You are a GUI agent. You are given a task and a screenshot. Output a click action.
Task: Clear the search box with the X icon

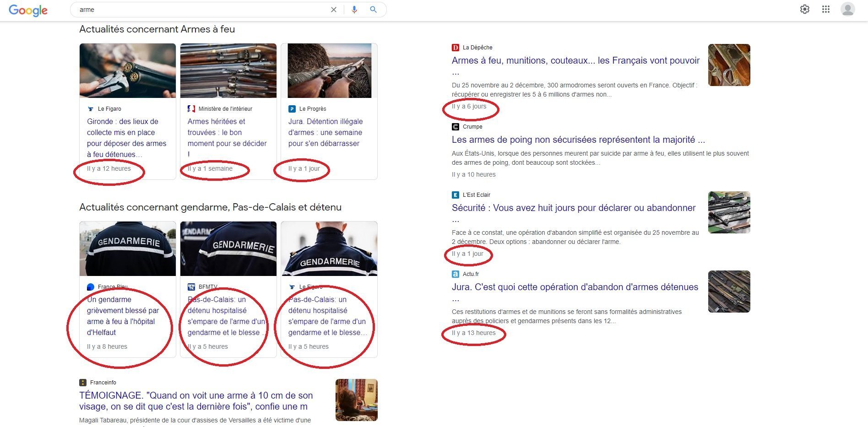coord(334,10)
